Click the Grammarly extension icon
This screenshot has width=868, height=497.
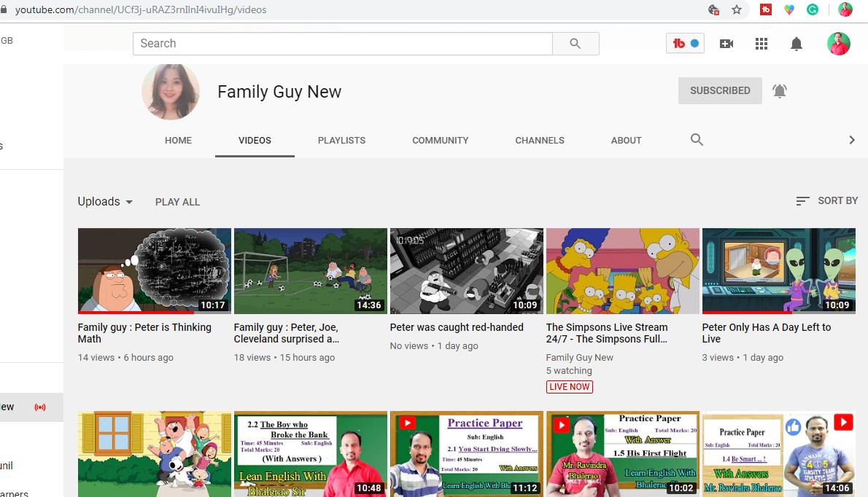(x=812, y=9)
